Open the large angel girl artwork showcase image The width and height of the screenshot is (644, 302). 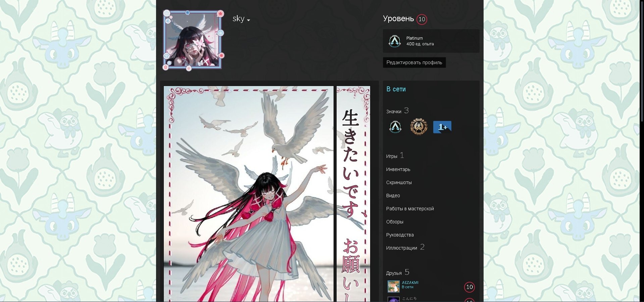249,194
